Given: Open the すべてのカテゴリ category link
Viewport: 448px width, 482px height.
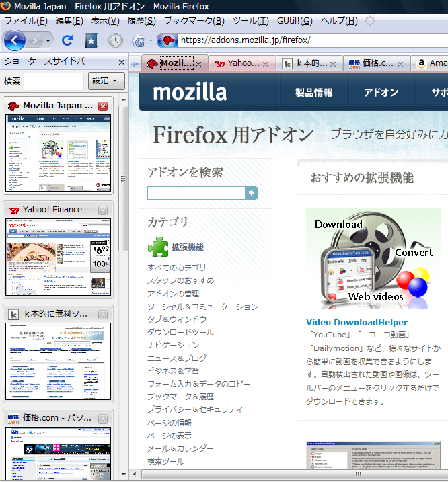Looking at the screenshot, I should tap(177, 268).
